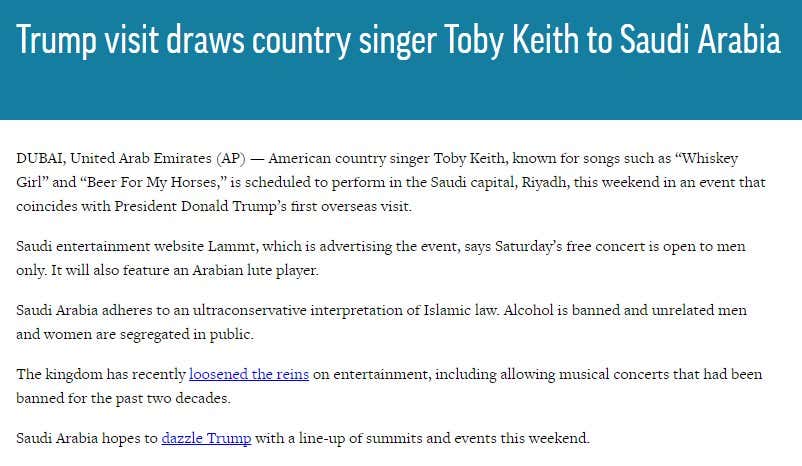This screenshot has height=466, width=802.
Task: Click "The kingdom has recently" text
Action: (x=101, y=374)
